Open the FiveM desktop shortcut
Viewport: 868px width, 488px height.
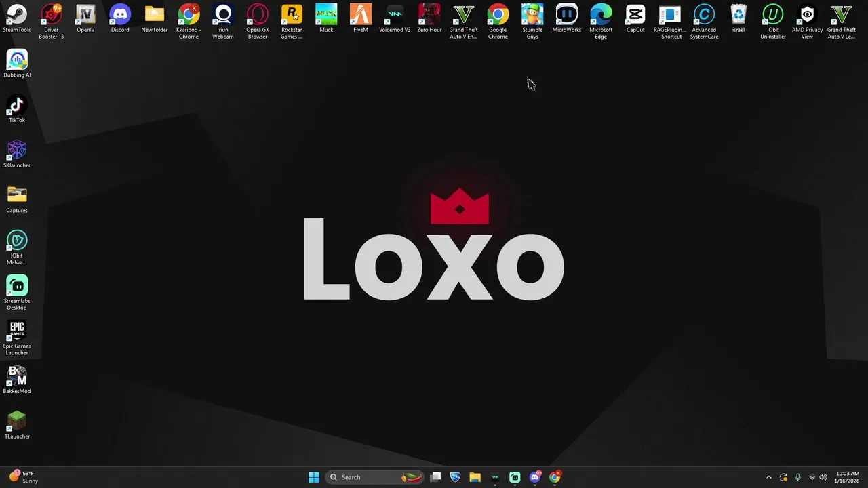[x=361, y=19]
